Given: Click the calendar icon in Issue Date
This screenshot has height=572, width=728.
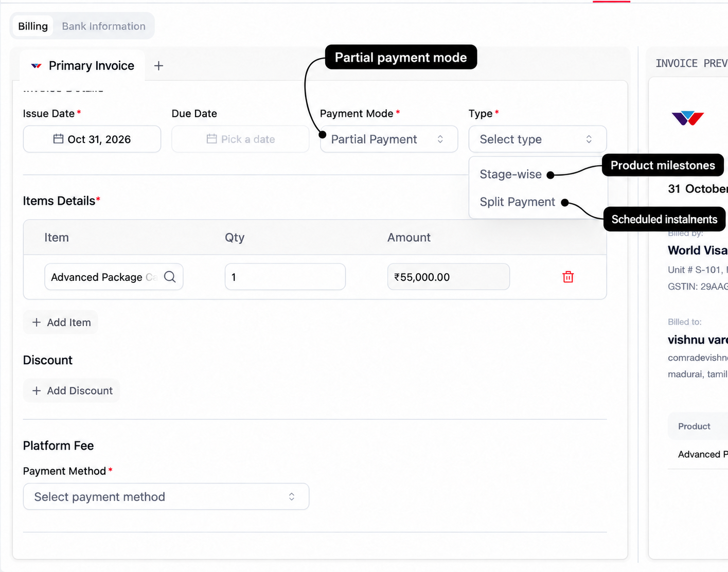Looking at the screenshot, I should point(59,139).
